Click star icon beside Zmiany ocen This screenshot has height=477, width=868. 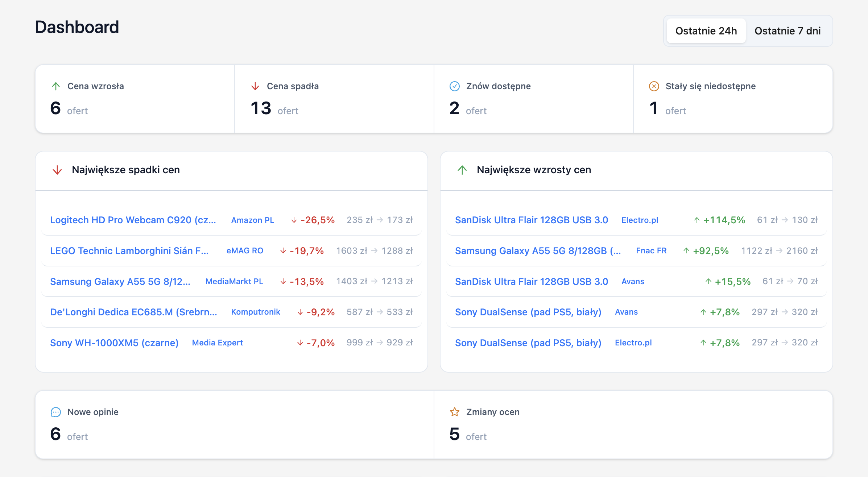click(455, 412)
